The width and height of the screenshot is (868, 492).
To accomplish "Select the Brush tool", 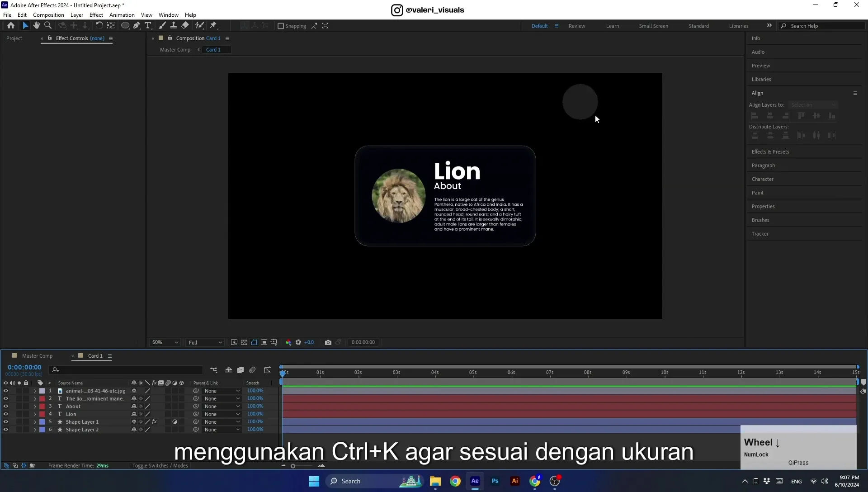I will point(162,26).
